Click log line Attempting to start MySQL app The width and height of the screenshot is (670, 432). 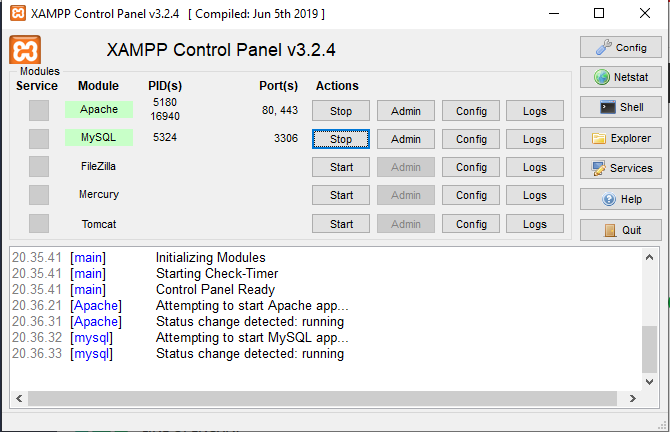coord(252,338)
